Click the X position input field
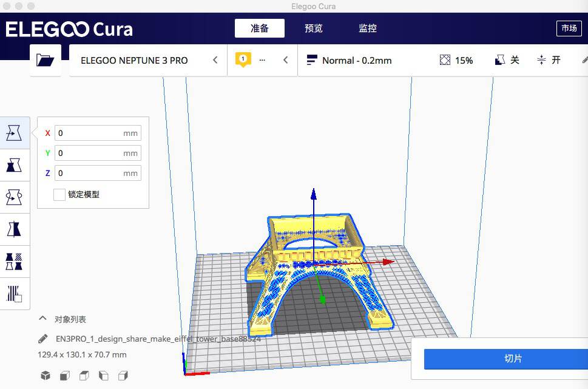This screenshot has width=588, height=389. click(98, 133)
